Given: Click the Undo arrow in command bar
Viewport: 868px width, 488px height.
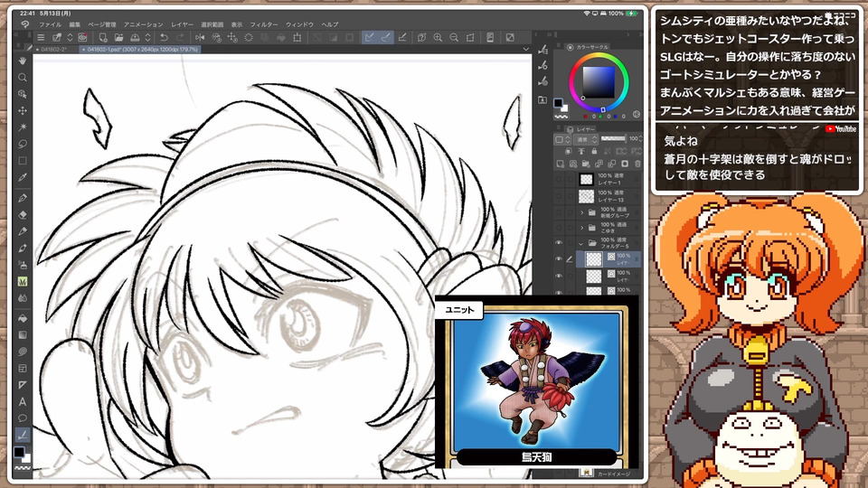Looking at the screenshot, I should [164, 38].
